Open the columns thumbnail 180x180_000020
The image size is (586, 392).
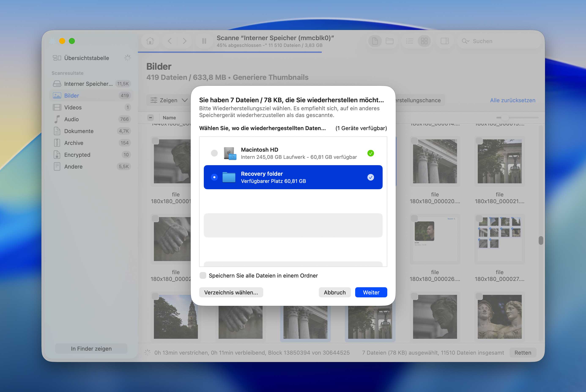point(435,161)
